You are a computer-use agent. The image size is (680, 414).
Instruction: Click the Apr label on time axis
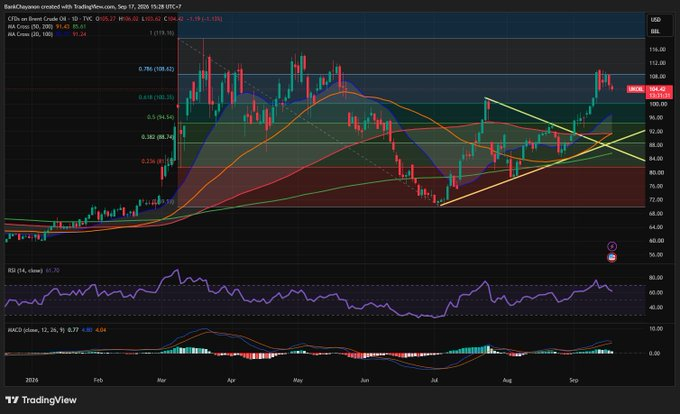(x=231, y=380)
